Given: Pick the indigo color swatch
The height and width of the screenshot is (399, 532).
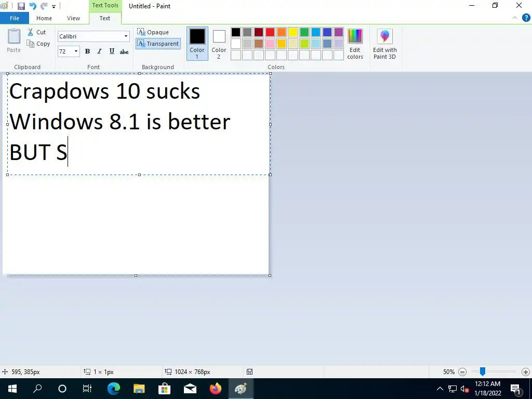Looking at the screenshot, I should click(327, 32).
